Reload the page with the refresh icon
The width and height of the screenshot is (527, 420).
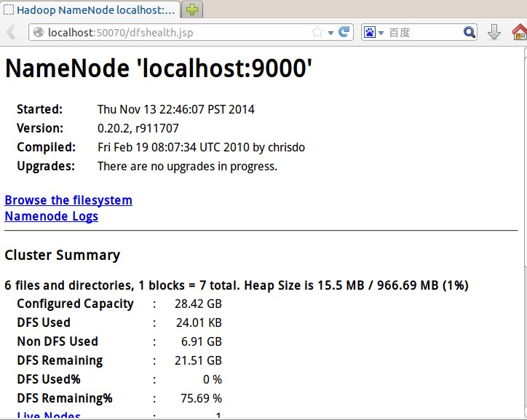[344, 32]
